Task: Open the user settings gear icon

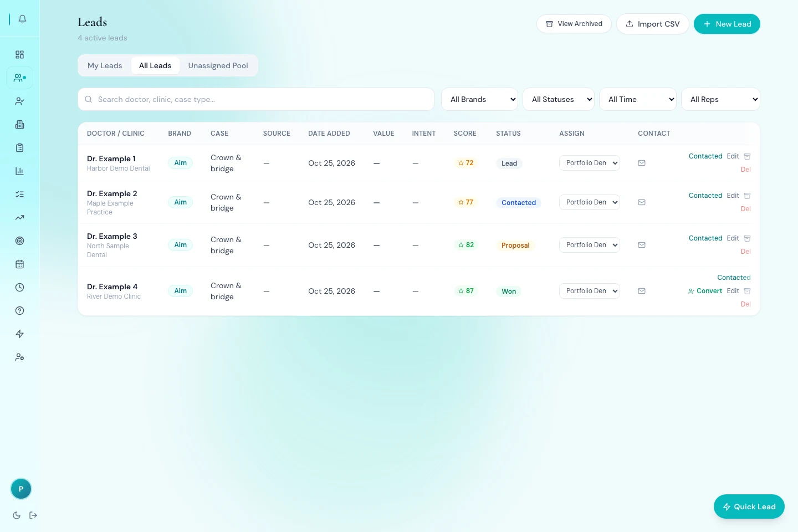Action: (19, 357)
